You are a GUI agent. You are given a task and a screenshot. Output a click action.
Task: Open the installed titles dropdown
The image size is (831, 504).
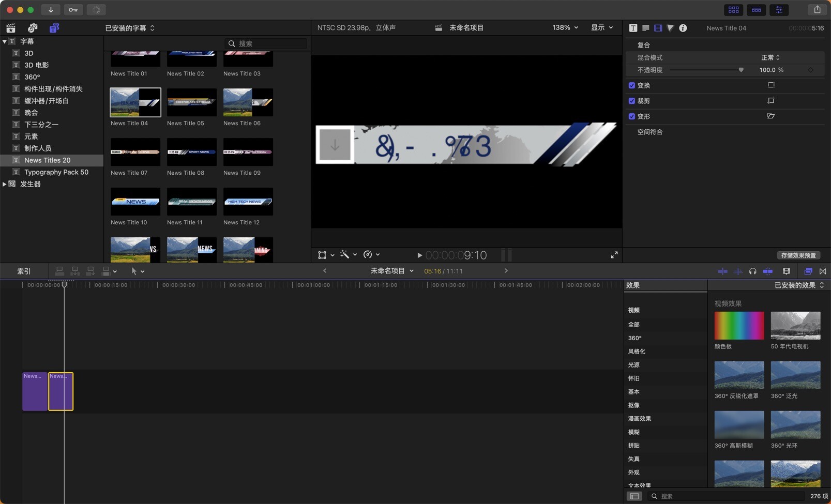tap(130, 28)
